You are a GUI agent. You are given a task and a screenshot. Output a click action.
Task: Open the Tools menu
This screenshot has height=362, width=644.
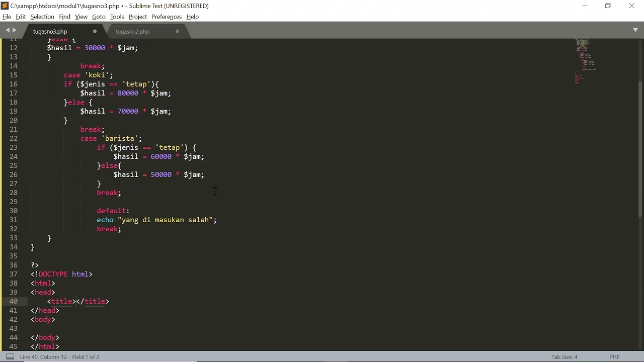pyautogui.click(x=117, y=17)
